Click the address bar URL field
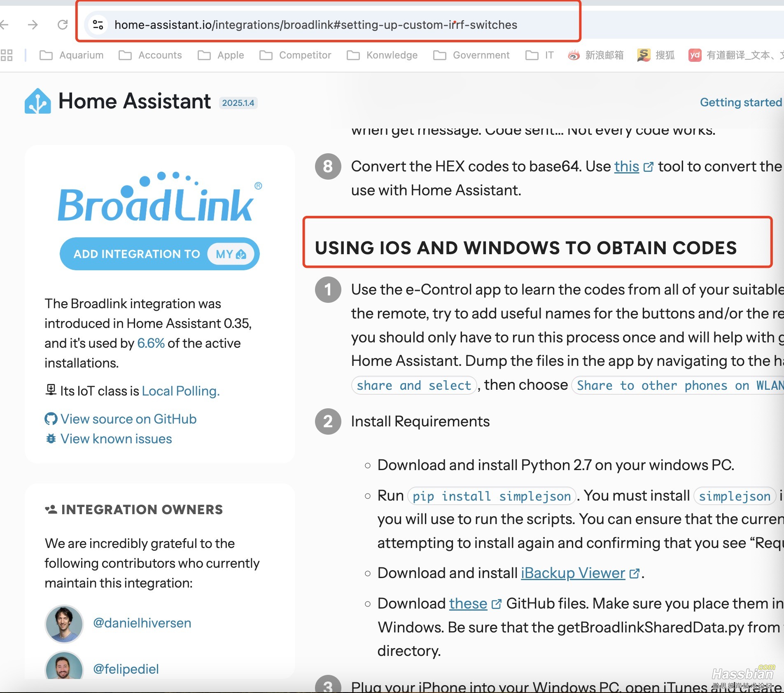The image size is (784, 693). click(x=316, y=25)
